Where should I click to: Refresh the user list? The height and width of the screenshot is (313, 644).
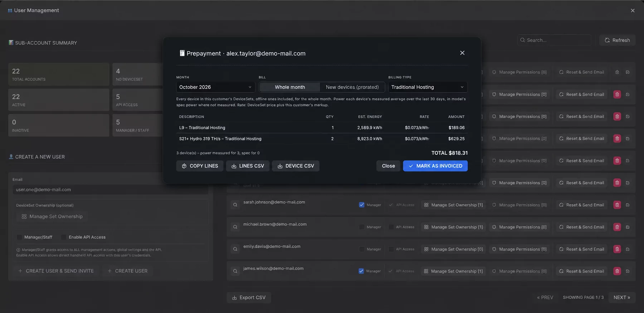(617, 40)
